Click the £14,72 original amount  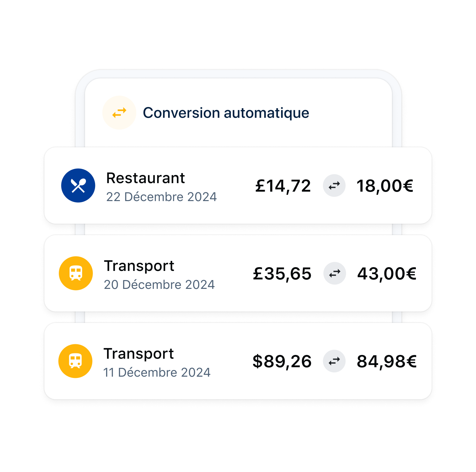(283, 186)
